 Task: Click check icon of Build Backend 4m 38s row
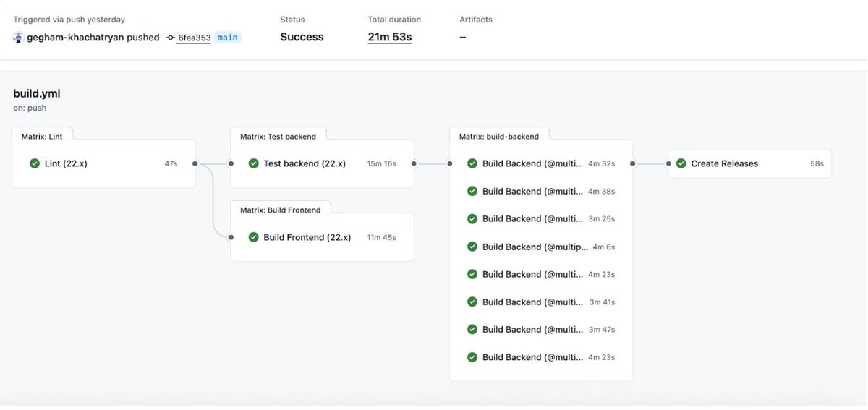(x=472, y=191)
